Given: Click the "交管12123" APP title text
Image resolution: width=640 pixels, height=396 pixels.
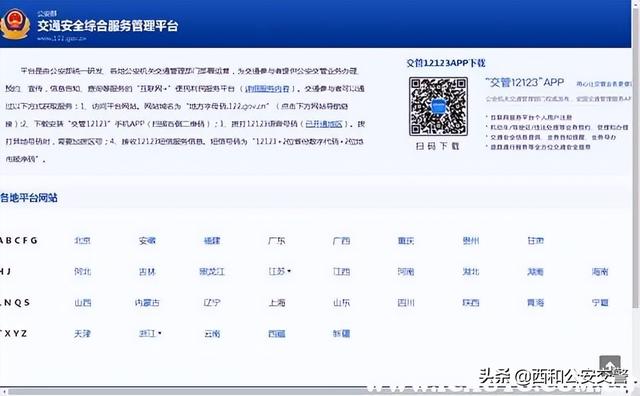Looking at the screenshot, I should click(525, 82).
